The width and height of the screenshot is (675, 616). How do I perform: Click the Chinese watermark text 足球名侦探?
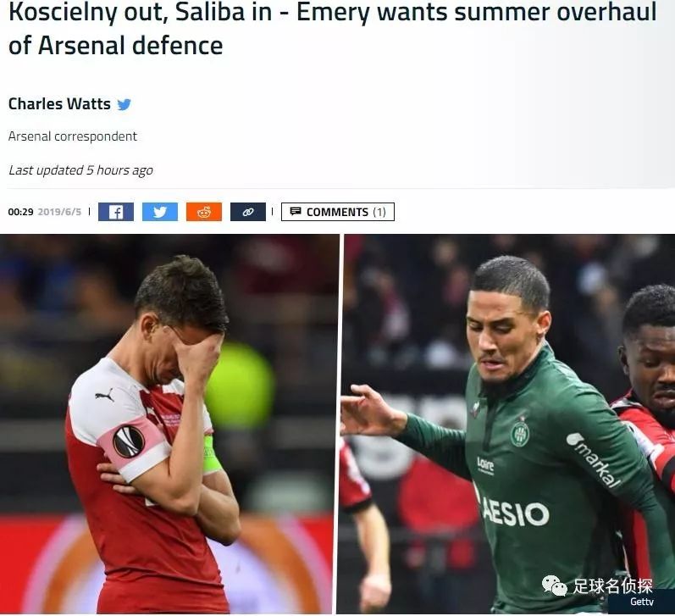[612, 585]
